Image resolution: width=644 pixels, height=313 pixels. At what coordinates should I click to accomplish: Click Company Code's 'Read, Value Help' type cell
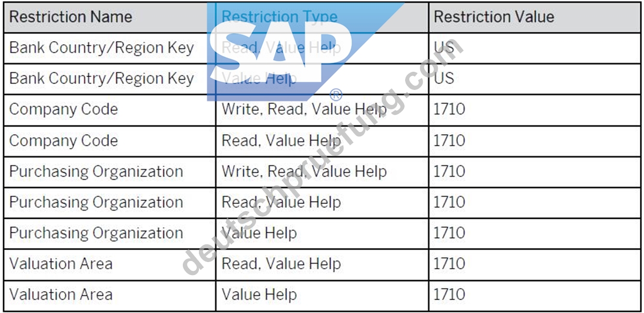[322, 141]
